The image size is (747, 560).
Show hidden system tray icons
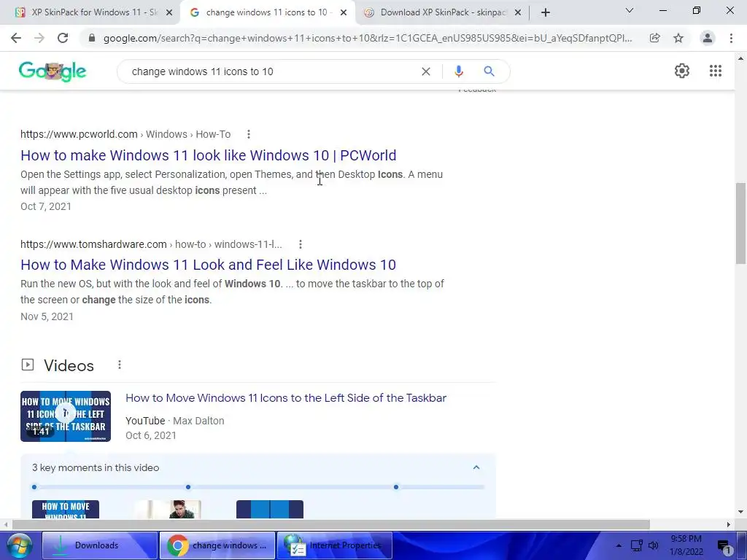(x=619, y=545)
